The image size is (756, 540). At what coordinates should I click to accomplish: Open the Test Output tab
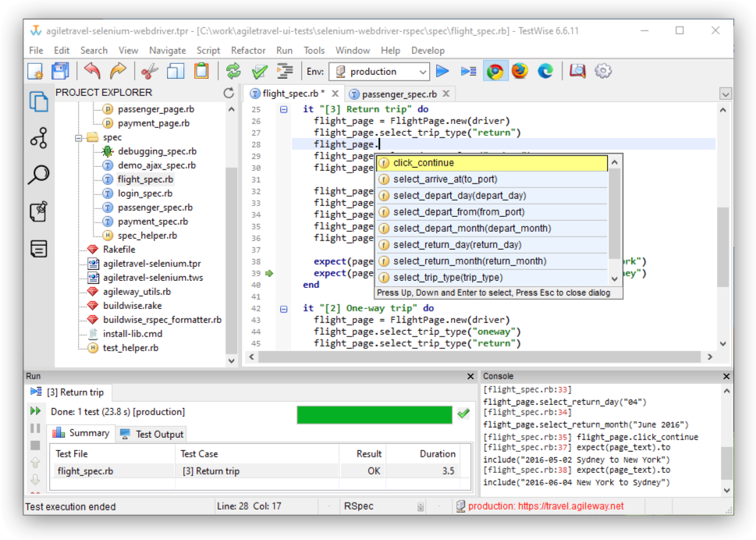152,435
